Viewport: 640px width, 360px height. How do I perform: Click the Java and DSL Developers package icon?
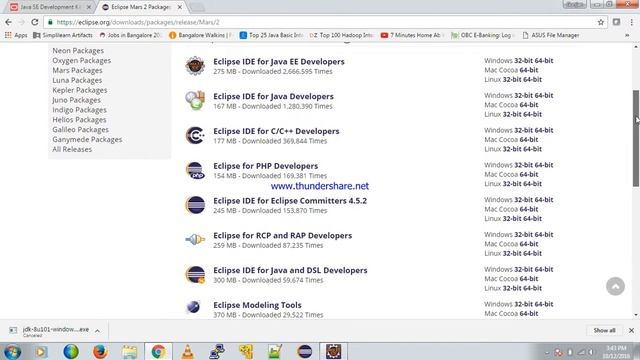click(x=195, y=275)
